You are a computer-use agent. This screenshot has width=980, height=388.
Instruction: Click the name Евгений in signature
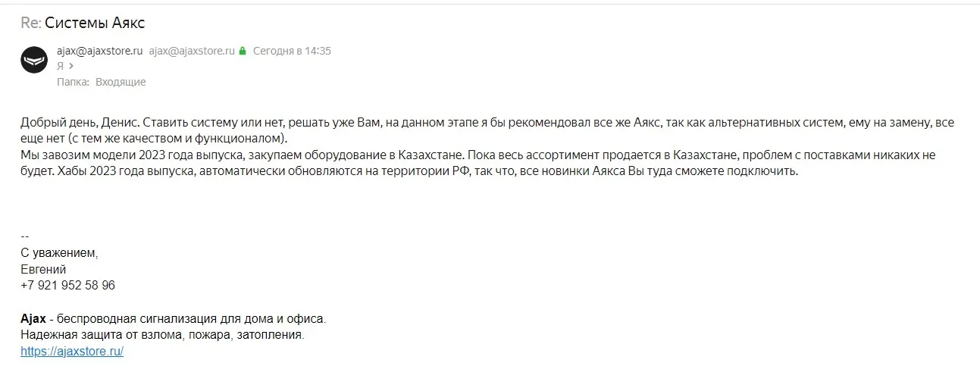43,269
